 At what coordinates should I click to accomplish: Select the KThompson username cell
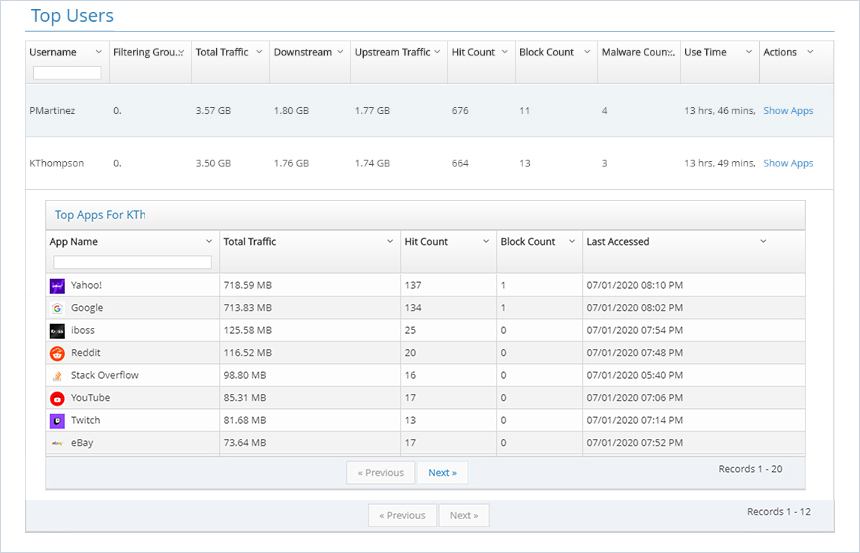coord(56,163)
